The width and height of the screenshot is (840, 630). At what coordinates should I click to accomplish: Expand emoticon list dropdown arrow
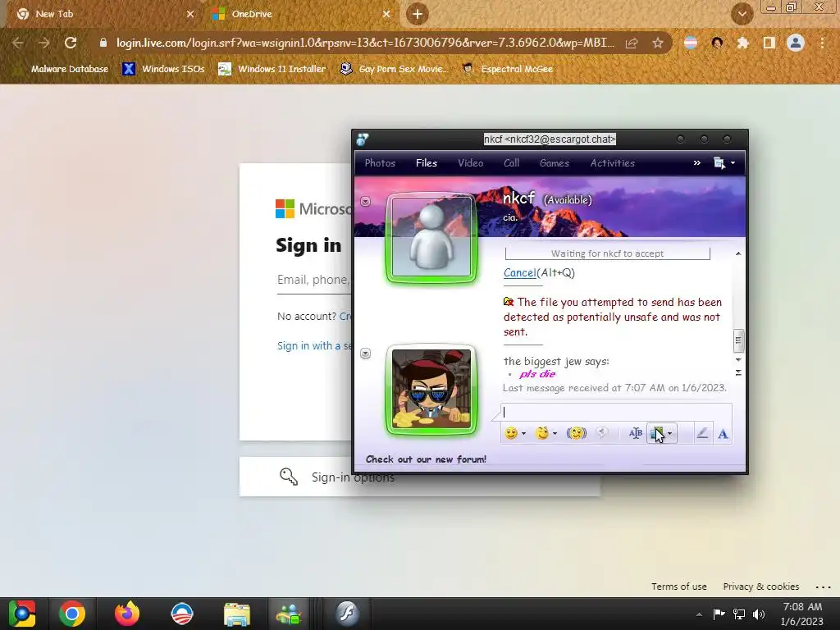click(523, 433)
